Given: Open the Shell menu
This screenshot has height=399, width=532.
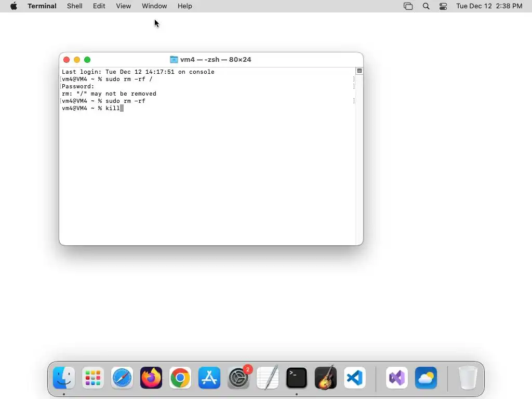Looking at the screenshot, I should (x=74, y=6).
